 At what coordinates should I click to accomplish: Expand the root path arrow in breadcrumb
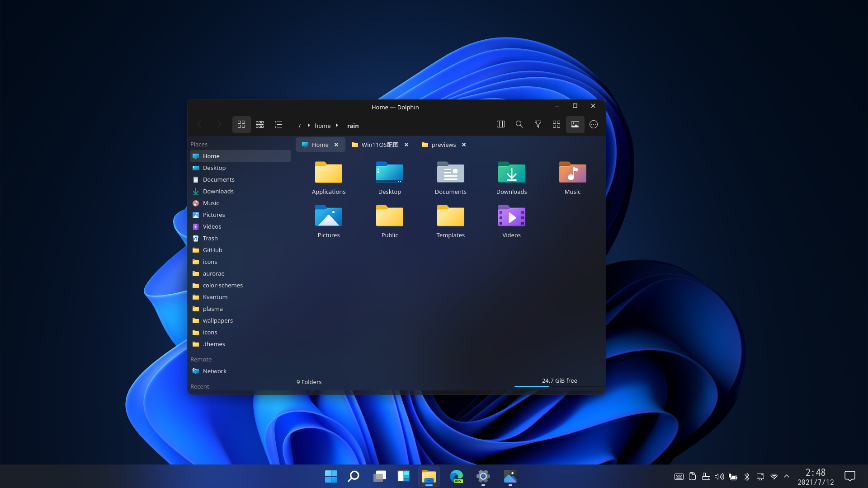click(309, 125)
